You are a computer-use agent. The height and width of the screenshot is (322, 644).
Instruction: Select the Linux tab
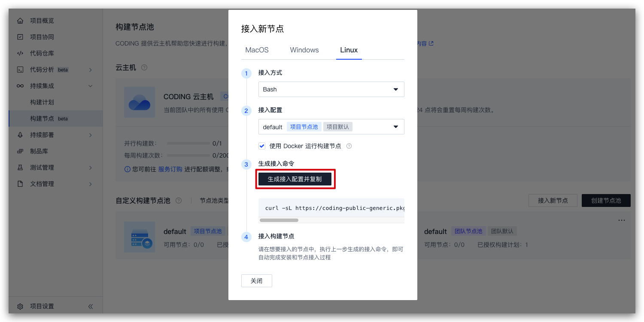click(349, 50)
